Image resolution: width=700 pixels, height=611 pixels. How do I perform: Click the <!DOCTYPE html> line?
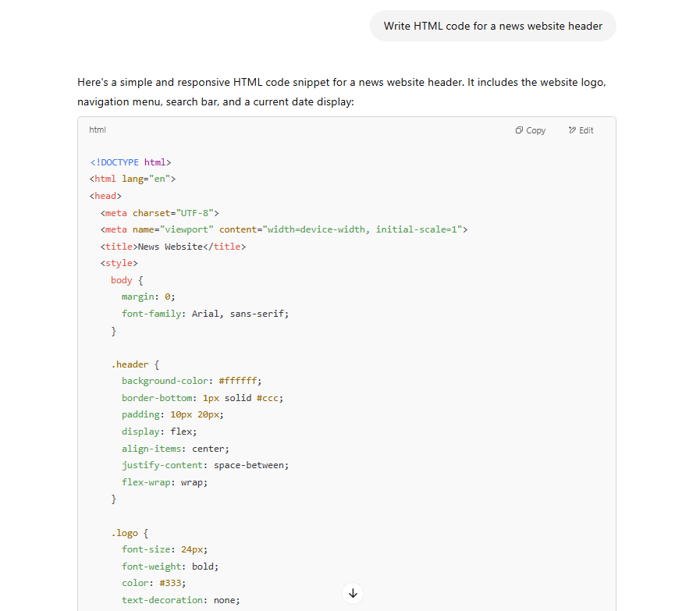pos(130,162)
